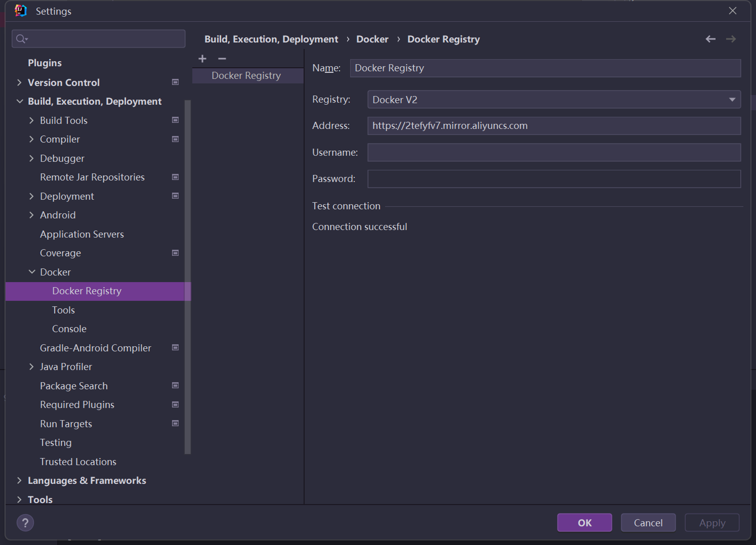The image size is (756, 545).
Task: Expand Languages & Frameworks section
Action: click(x=19, y=480)
